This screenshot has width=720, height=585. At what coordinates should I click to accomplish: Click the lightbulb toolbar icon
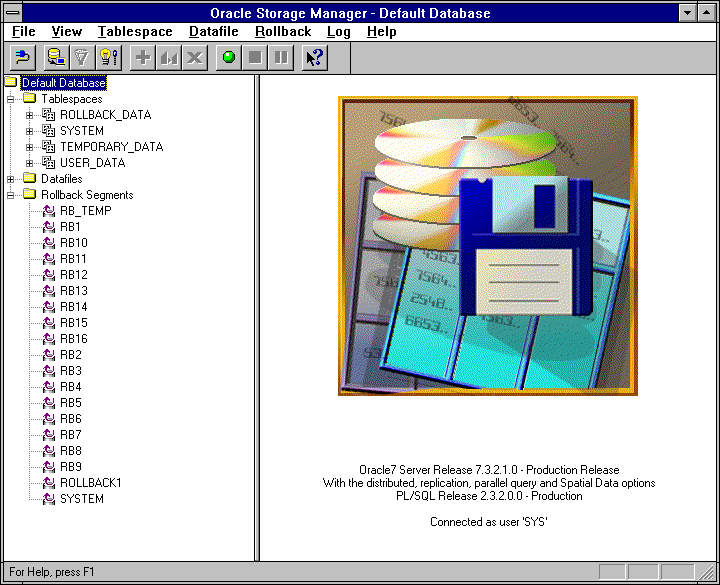tap(109, 58)
